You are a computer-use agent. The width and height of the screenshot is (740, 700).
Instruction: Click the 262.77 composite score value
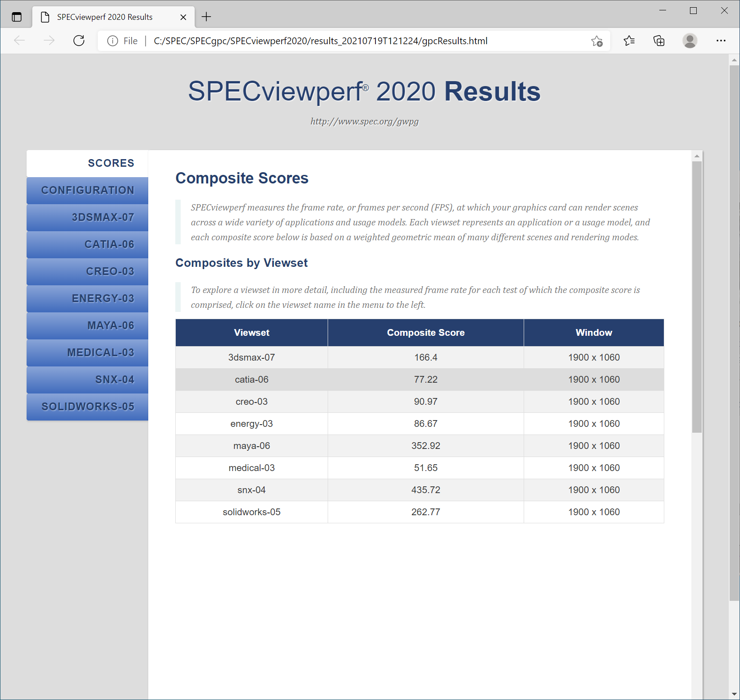(426, 512)
